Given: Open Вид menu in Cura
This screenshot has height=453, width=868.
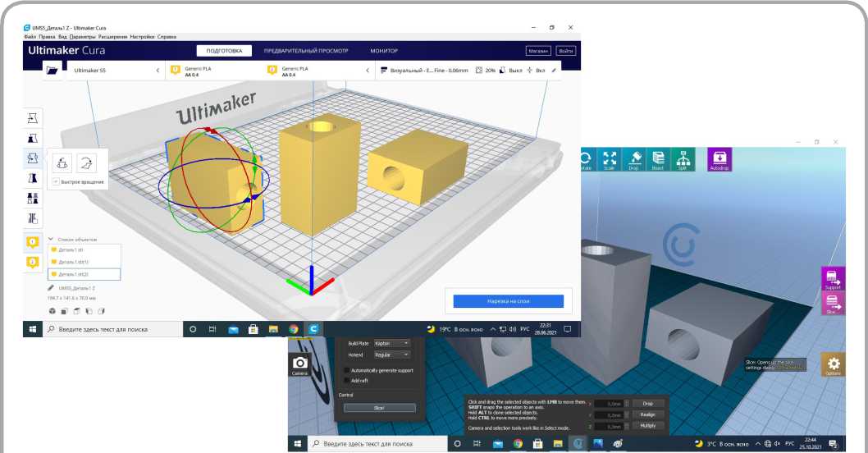Looking at the screenshot, I should [x=62, y=37].
